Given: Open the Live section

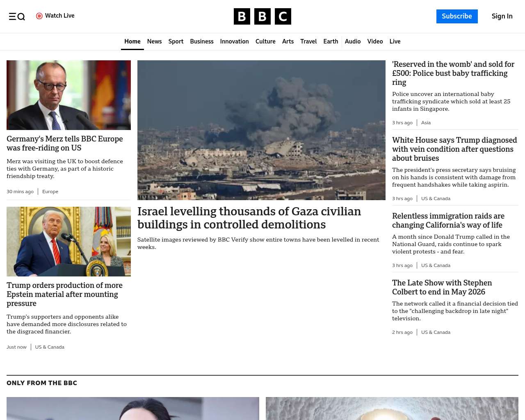Looking at the screenshot, I should tap(395, 41).
